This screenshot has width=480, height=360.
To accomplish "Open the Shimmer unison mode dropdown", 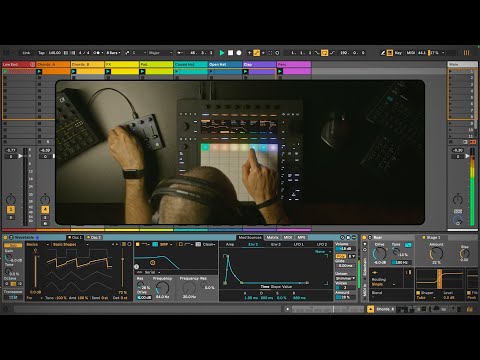I will tap(345, 278).
